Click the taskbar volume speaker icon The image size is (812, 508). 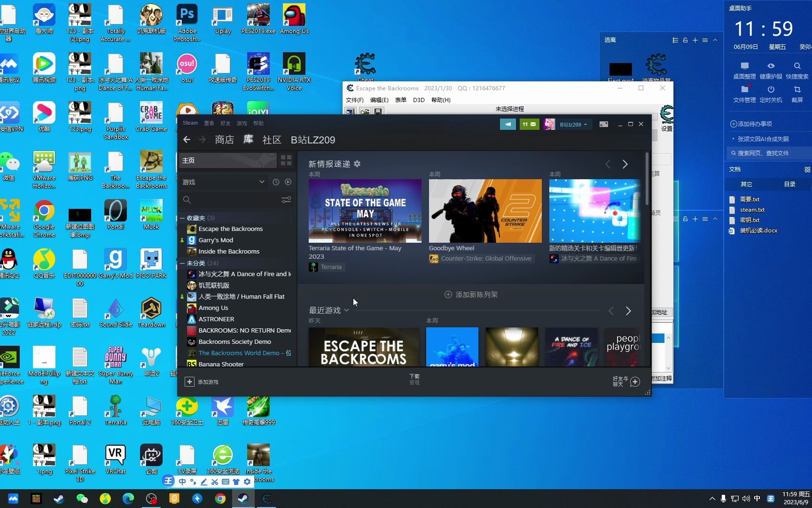[746, 499]
